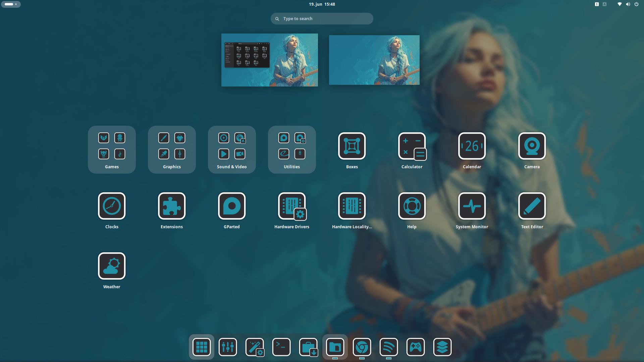The width and height of the screenshot is (644, 362).
Task: Launch System Monitor
Action: coord(472,206)
